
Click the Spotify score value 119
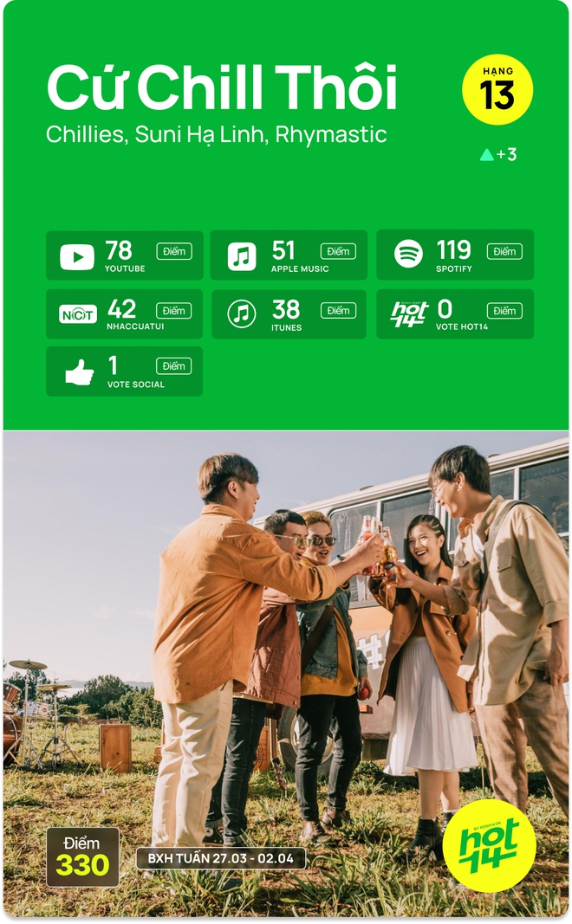click(453, 250)
